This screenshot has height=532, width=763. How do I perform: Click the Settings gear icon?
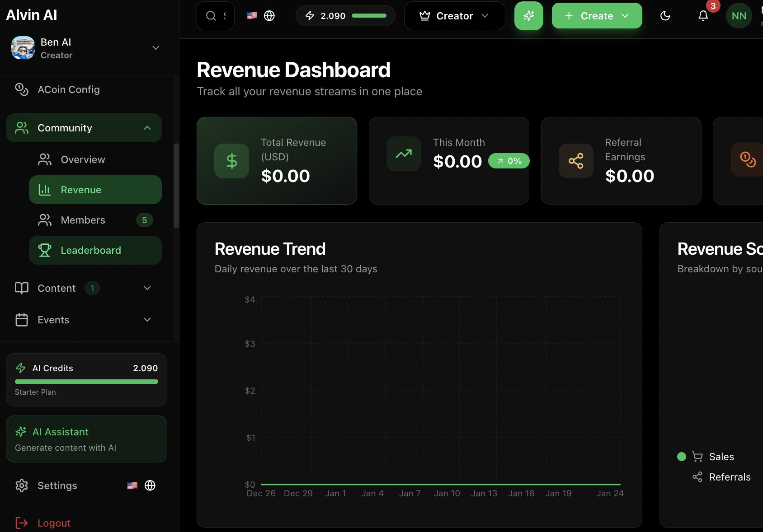point(22,485)
